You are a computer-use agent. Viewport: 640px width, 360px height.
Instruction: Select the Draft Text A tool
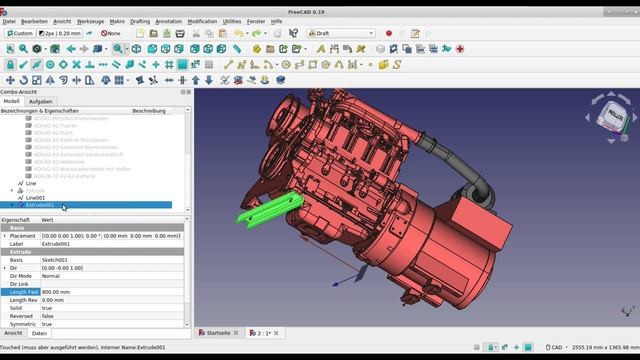pos(321,49)
